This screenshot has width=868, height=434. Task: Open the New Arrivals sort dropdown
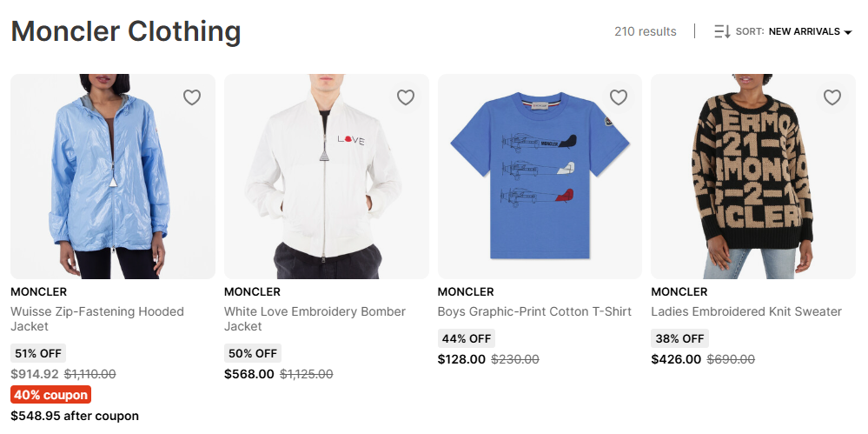(x=804, y=32)
